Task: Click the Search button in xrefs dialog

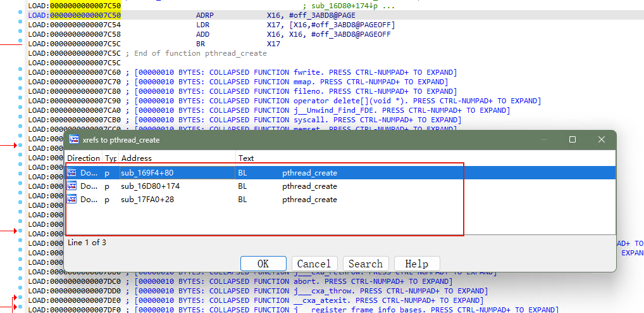Action: click(x=366, y=264)
